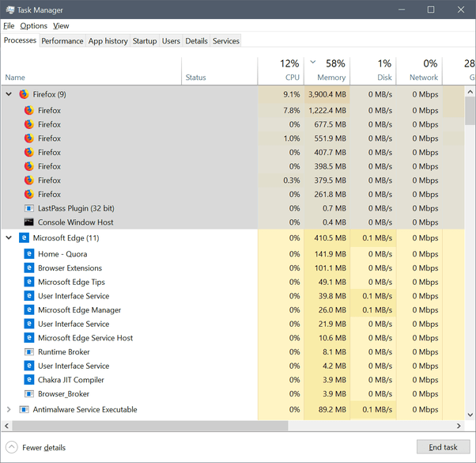The height and width of the screenshot is (463, 476).
Task: Click the 410.5 MB memory cell
Action: [327, 238]
